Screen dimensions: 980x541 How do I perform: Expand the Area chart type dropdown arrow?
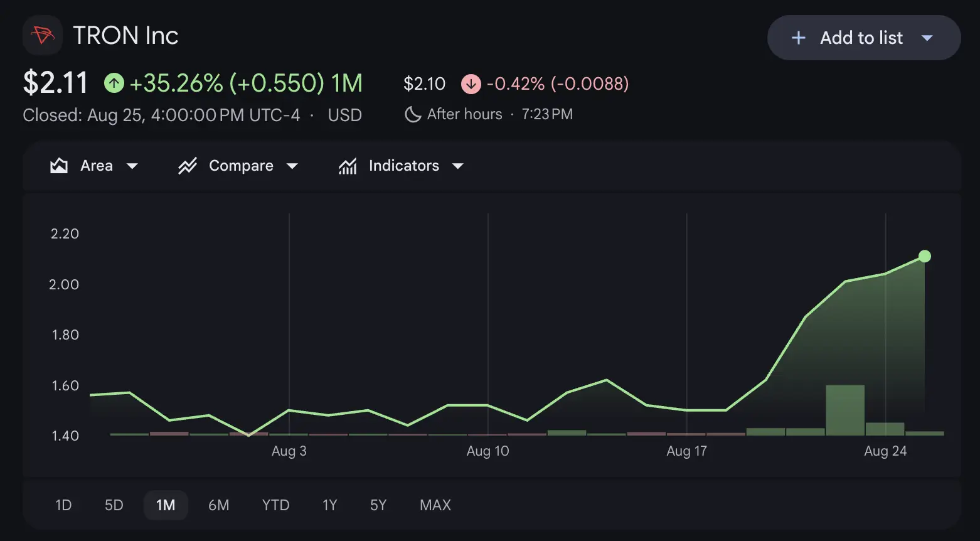tap(132, 166)
